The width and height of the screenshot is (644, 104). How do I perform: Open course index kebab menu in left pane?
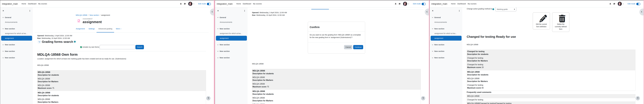coord(30,11)
